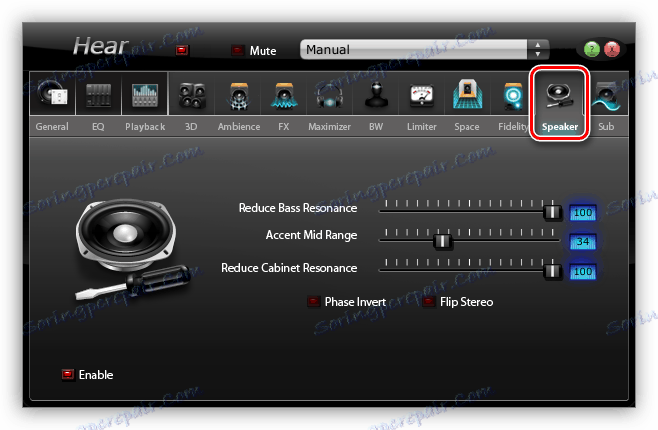
Task: Open the Sub woofer icon
Action: tap(607, 96)
